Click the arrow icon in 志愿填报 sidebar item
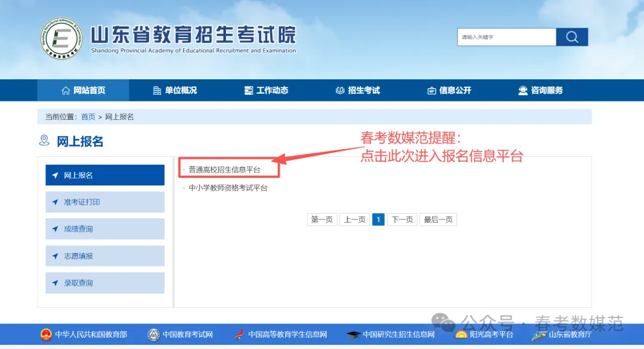Image resolution: width=644 pixels, height=349 pixels. coord(55,256)
